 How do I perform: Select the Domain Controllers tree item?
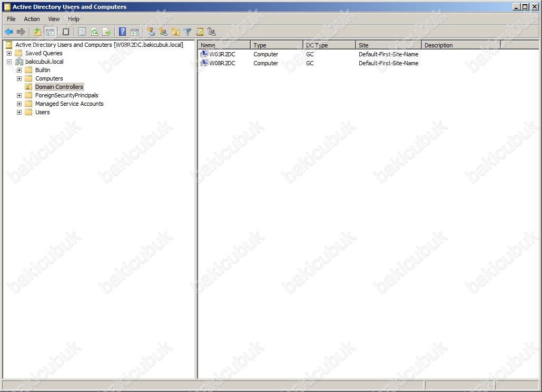pos(59,87)
